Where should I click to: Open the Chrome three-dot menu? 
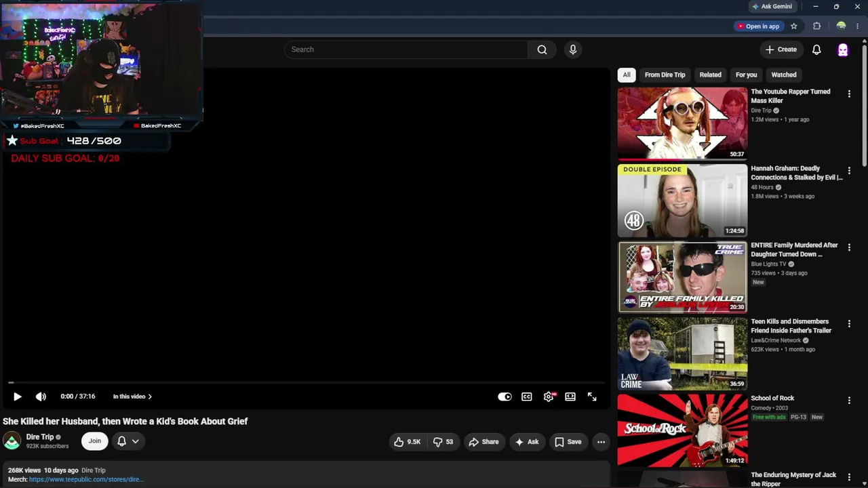pos(857,26)
